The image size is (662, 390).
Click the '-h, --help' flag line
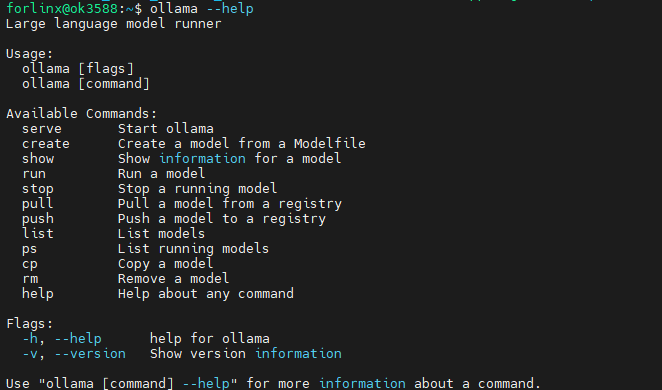coord(62,339)
